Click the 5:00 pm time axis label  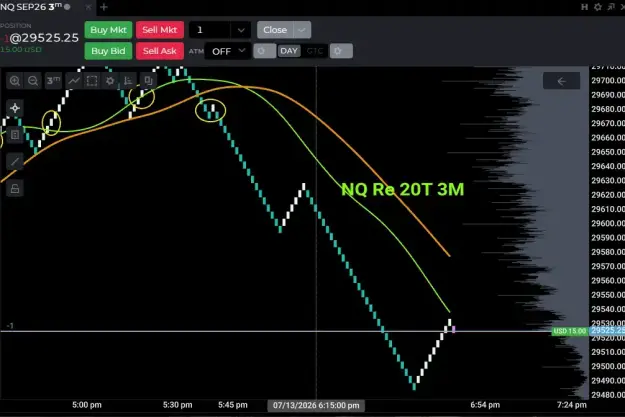point(87,405)
